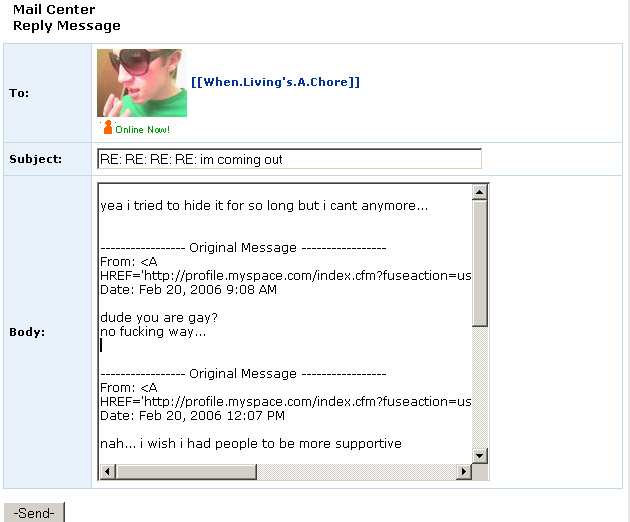This screenshot has height=522, width=630.
Task: Click the vertical scrollbar track below thumb
Action: point(479,387)
